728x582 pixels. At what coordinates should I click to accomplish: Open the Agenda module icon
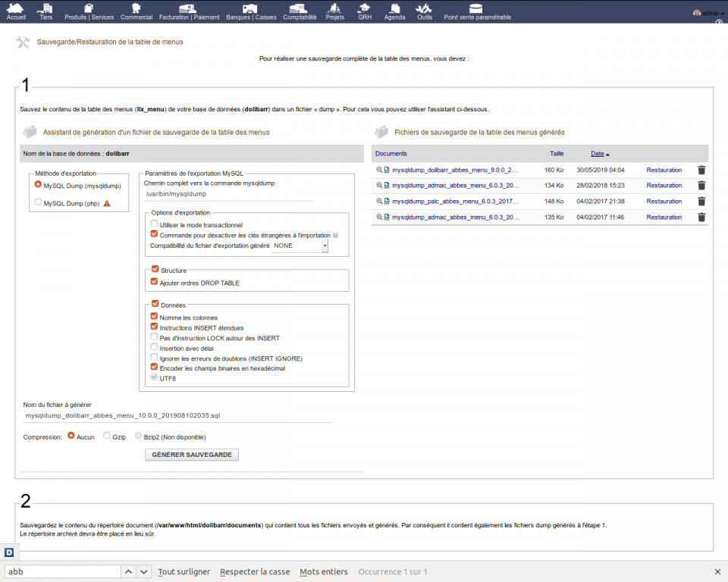click(394, 8)
